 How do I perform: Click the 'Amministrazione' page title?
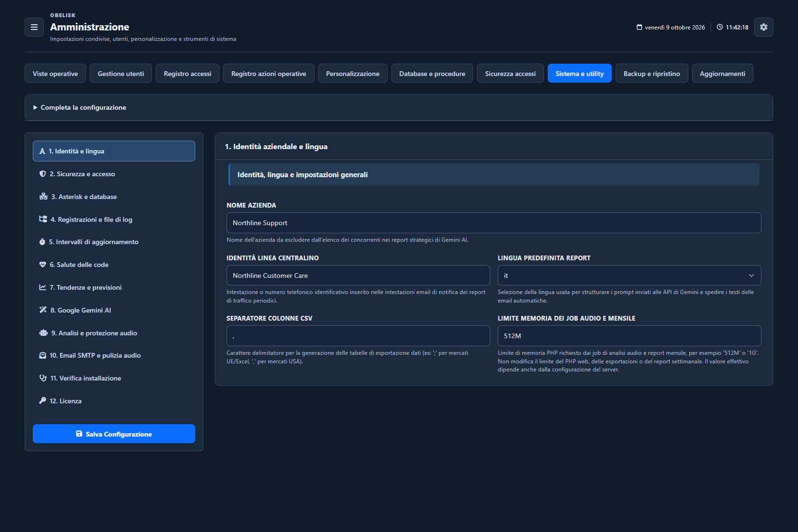[x=90, y=27]
